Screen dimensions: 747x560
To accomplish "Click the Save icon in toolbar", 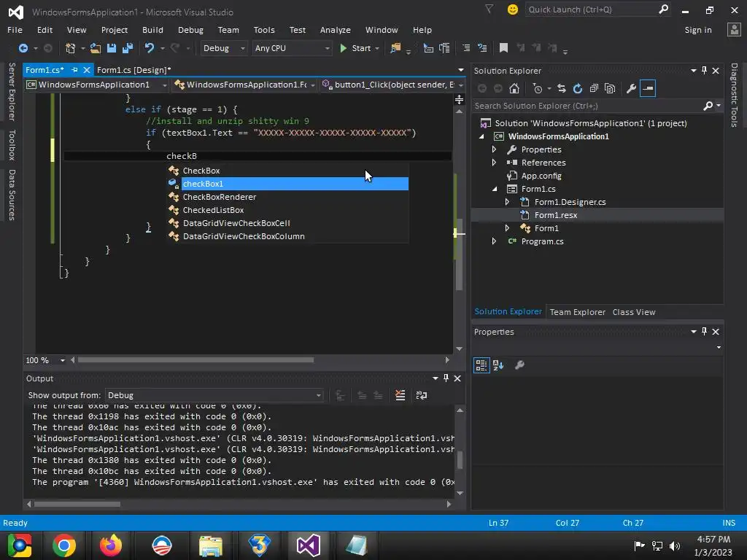I will pos(112,48).
